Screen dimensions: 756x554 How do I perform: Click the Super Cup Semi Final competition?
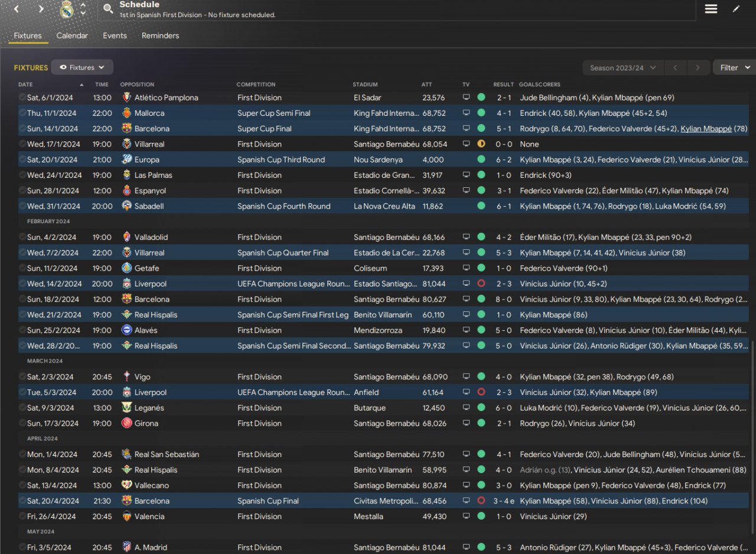pos(274,113)
